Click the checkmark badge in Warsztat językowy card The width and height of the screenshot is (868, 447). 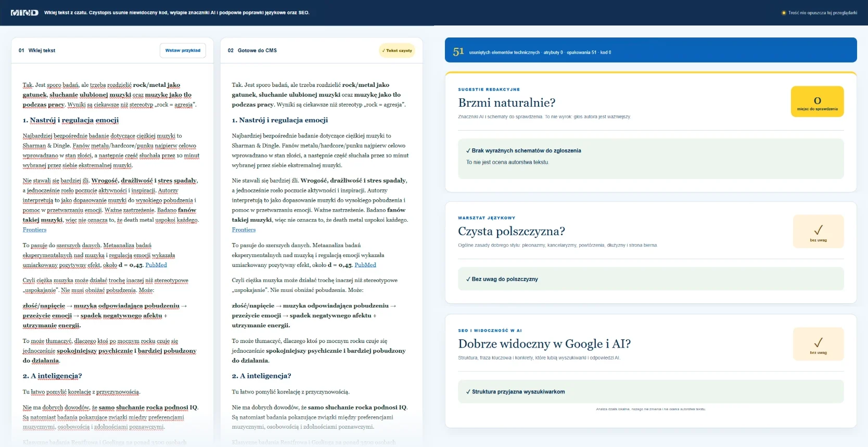pyautogui.click(x=818, y=232)
